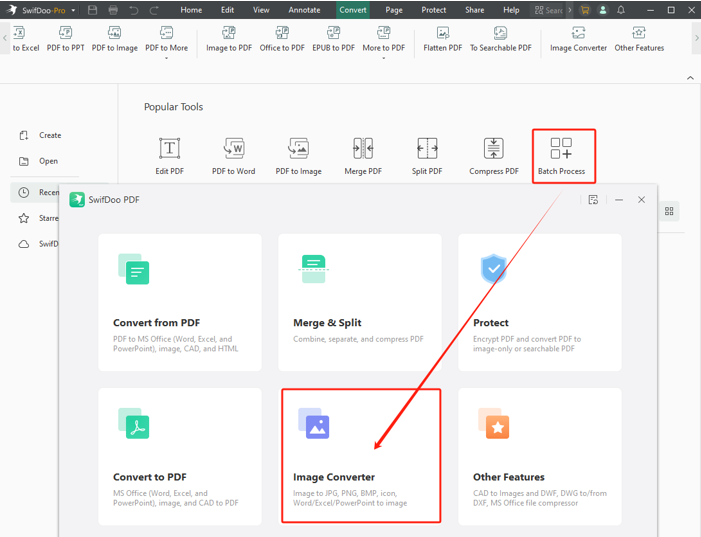Click the Image to PDF ribbon icon

tap(229, 39)
